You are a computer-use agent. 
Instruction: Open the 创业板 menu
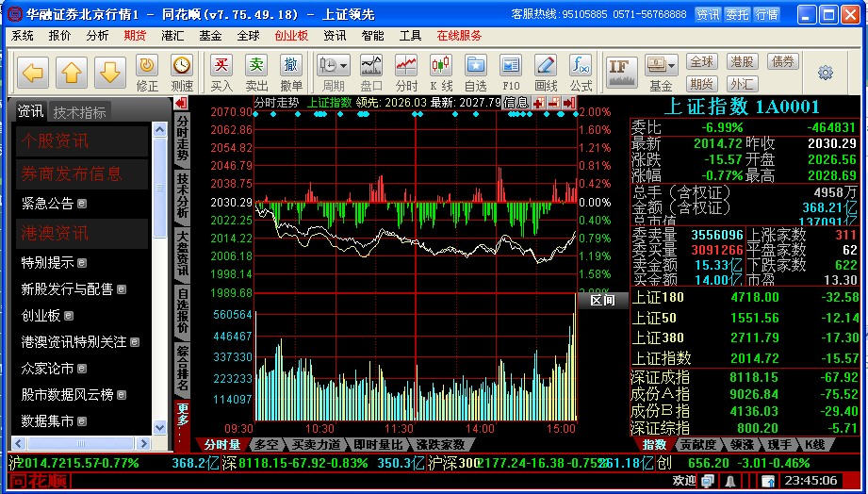tap(291, 36)
